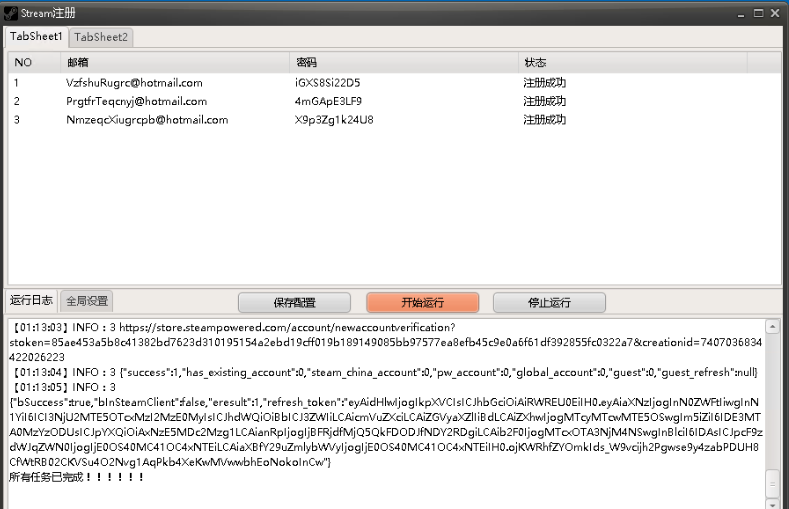
Task: Click the log scrollbar down arrow
Action: click(x=772, y=501)
